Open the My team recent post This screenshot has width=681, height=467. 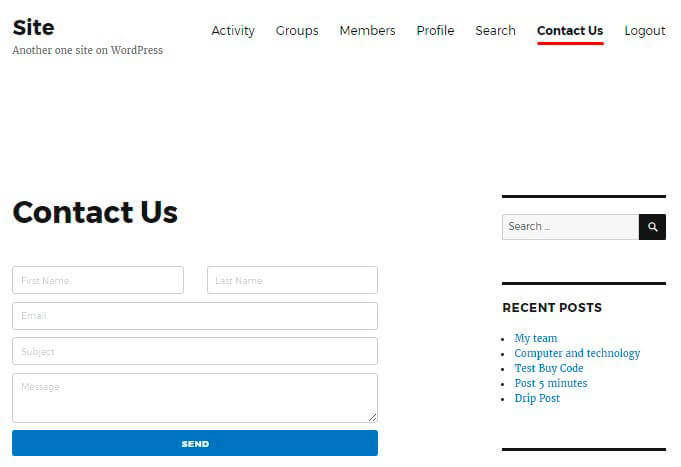pyautogui.click(x=536, y=338)
